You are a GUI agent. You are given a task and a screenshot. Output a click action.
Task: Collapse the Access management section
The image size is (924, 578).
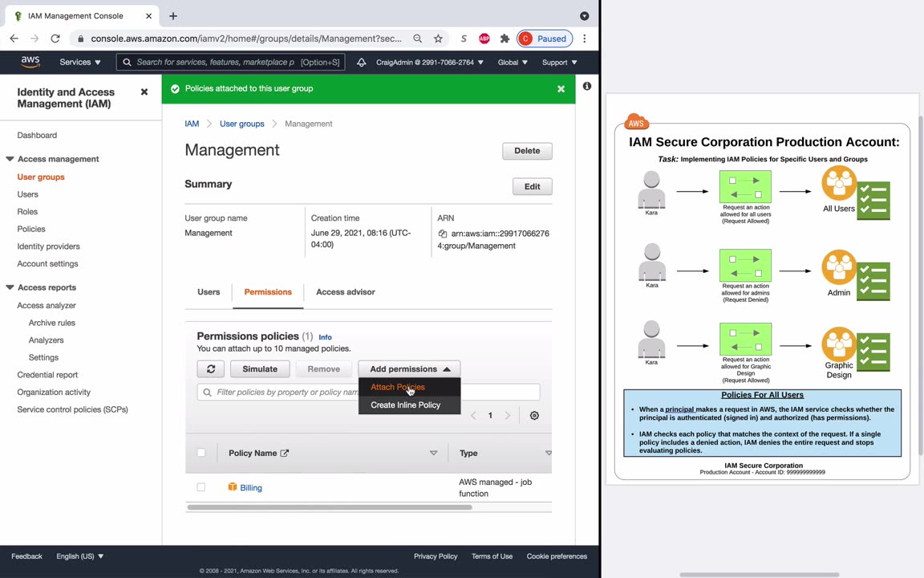point(10,159)
